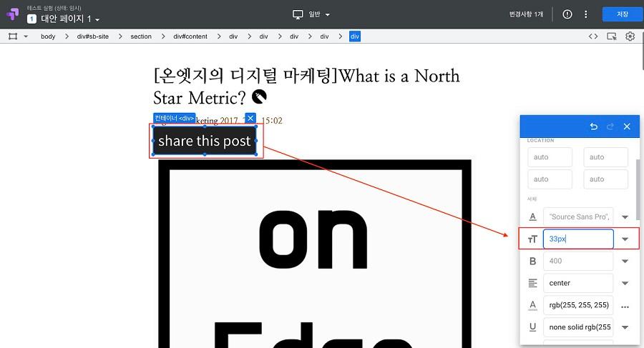The height and width of the screenshot is (348, 644).
Task: Click the Google Optimize logo icon
Action: 13,14
